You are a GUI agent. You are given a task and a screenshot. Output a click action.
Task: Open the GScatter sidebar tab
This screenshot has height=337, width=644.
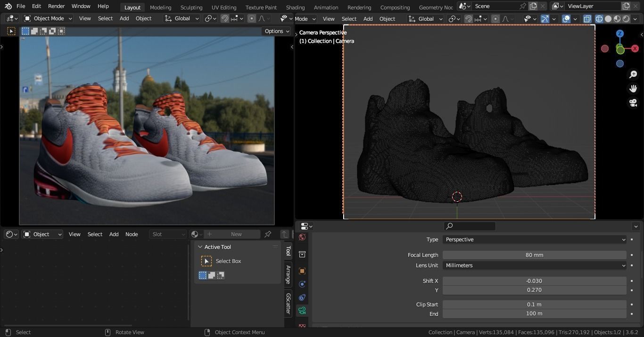(x=288, y=304)
